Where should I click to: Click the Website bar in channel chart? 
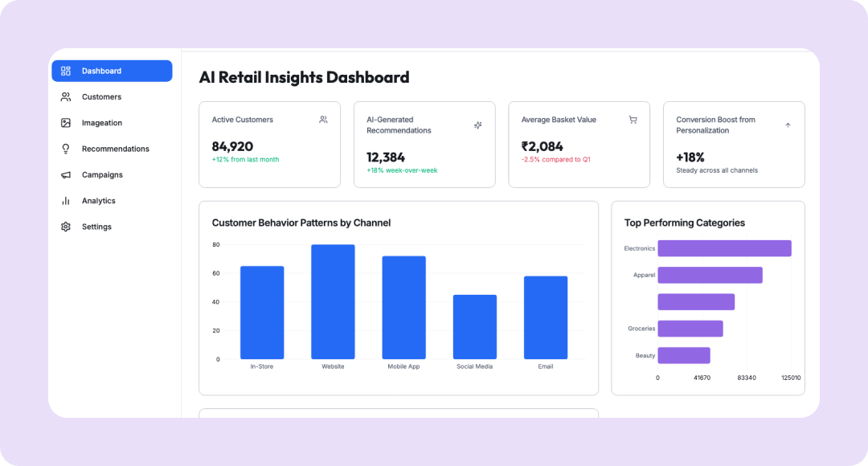(333, 302)
